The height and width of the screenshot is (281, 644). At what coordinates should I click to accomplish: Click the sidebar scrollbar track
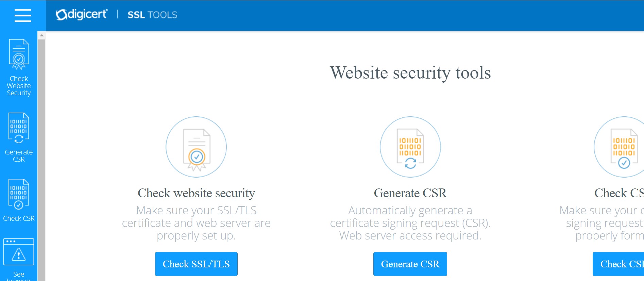(x=41, y=160)
